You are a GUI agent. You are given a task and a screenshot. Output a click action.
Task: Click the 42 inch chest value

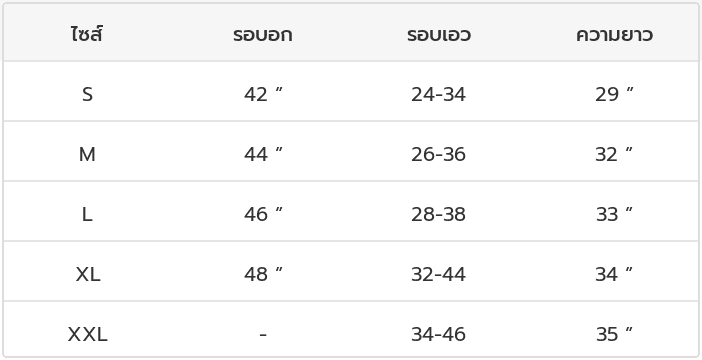(263, 94)
